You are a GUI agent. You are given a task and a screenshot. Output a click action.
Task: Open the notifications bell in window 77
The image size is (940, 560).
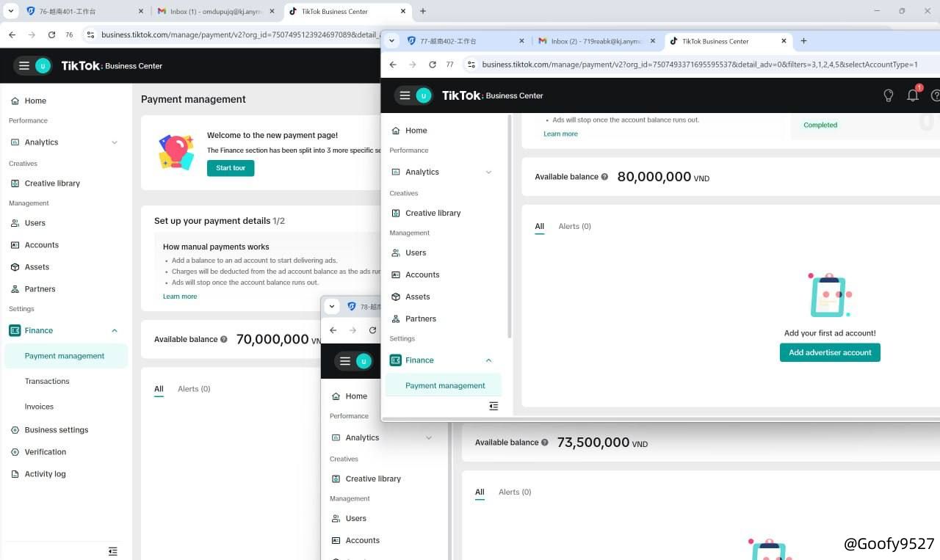[913, 95]
